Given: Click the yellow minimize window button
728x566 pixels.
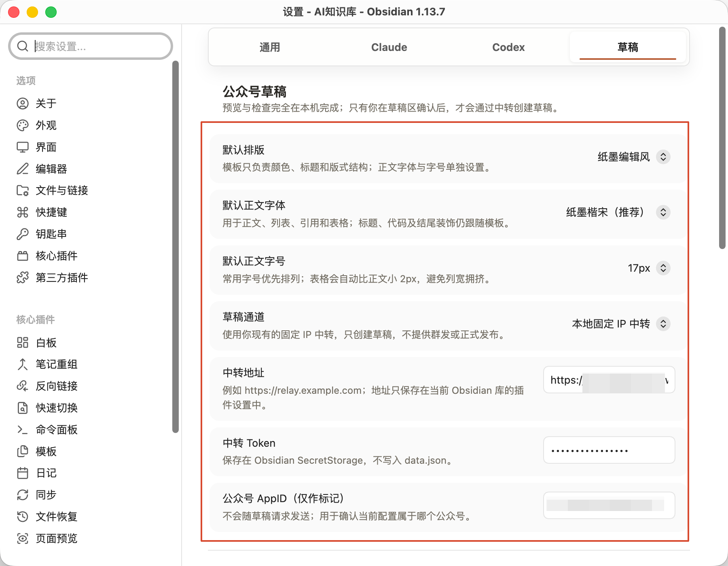Looking at the screenshot, I should [x=32, y=12].
